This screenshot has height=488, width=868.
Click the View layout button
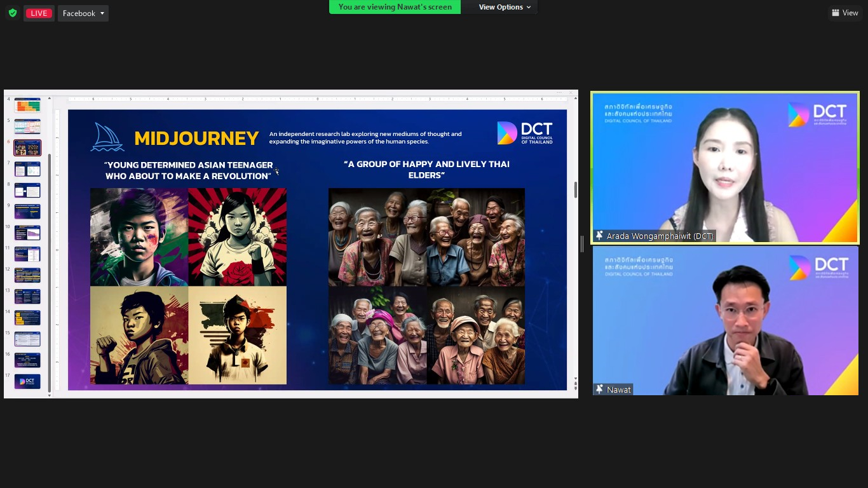[845, 13]
